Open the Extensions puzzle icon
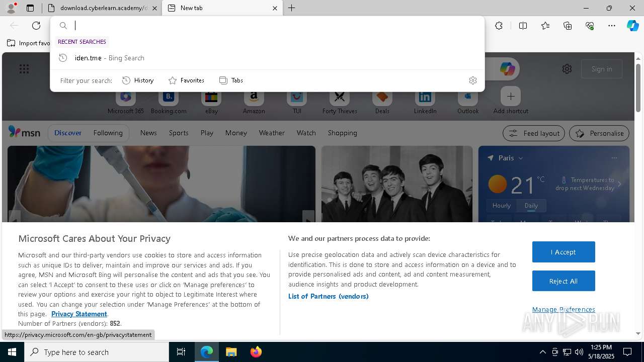The width and height of the screenshot is (644, 362). tap(499, 26)
